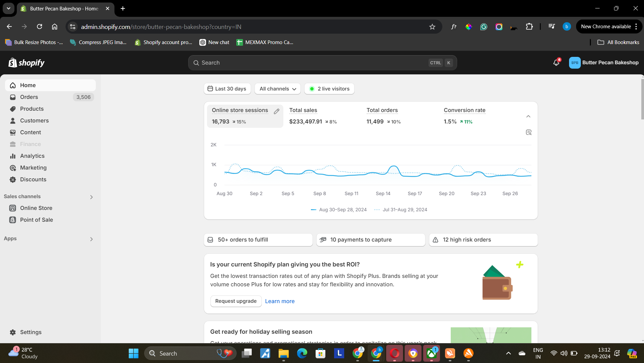The height and width of the screenshot is (363, 644).
Task: Click the Shopify logo
Action: (27, 63)
